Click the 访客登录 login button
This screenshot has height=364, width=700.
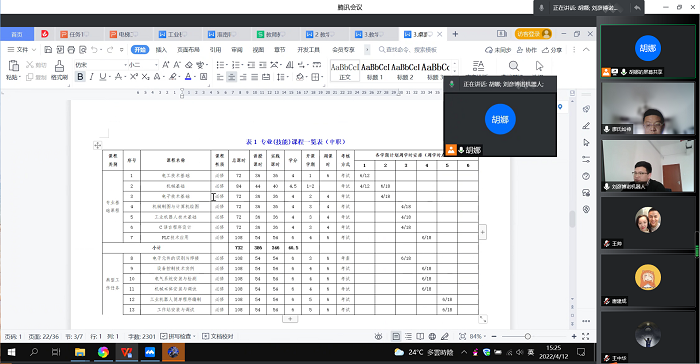point(533,34)
